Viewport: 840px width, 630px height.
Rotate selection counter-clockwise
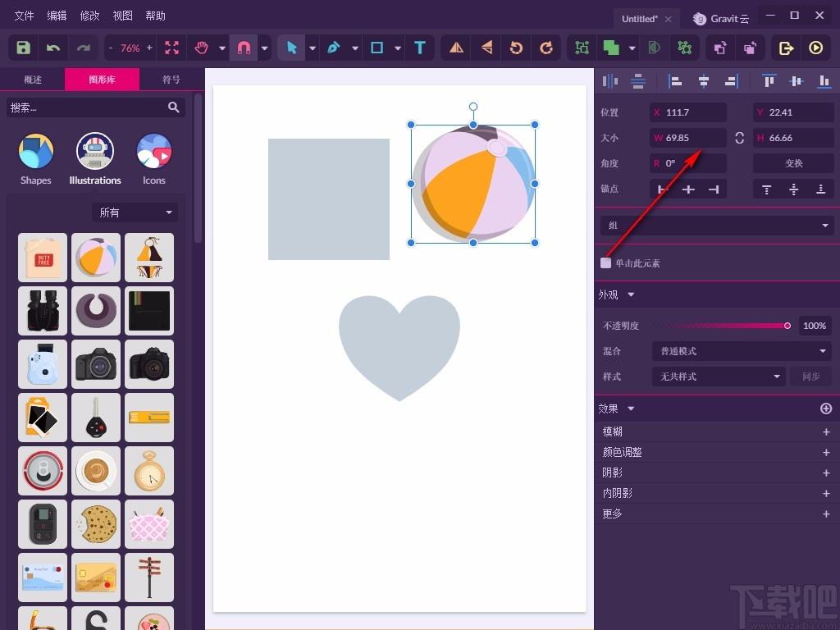[517, 48]
